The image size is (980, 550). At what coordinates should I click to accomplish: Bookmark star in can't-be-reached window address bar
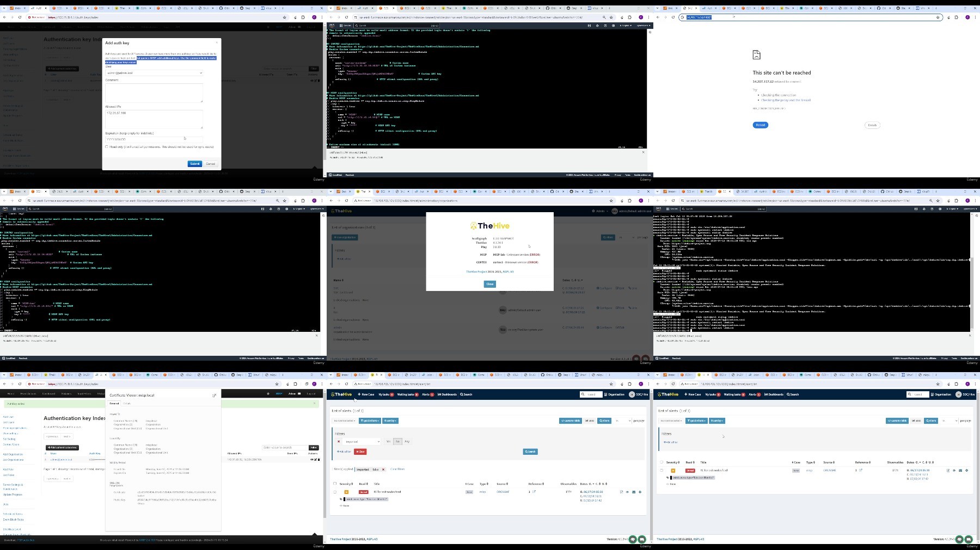[938, 17]
